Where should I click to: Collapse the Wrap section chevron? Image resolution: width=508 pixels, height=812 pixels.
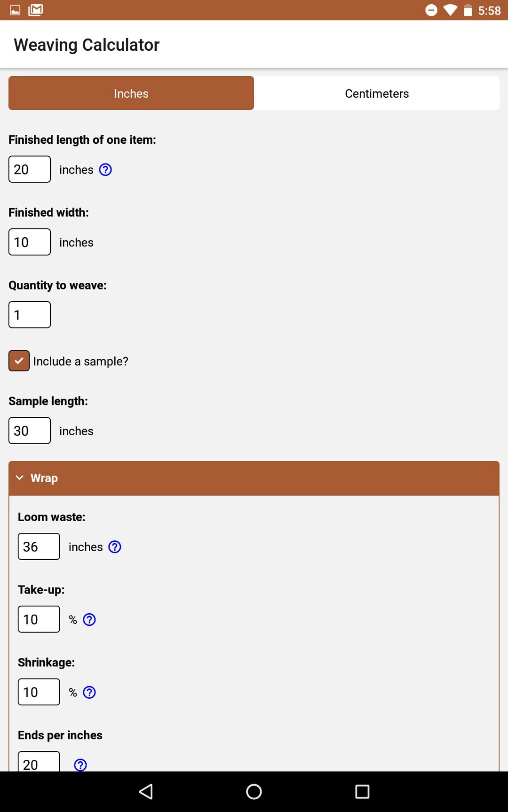click(20, 478)
